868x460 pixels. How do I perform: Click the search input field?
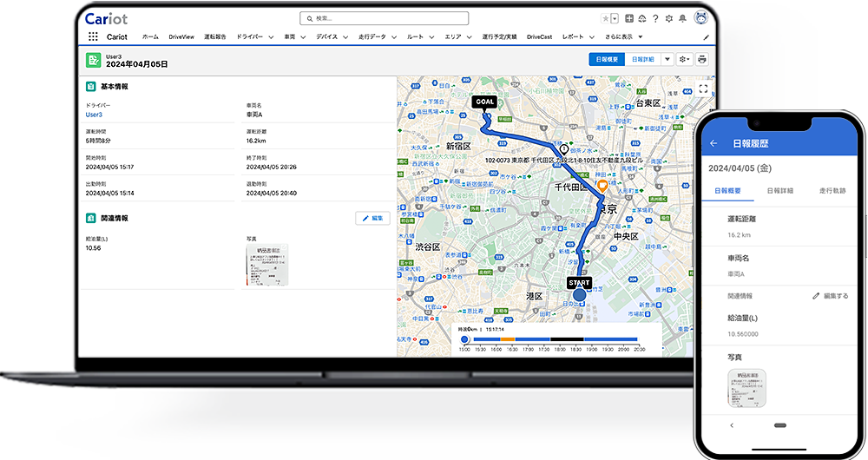(384, 18)
